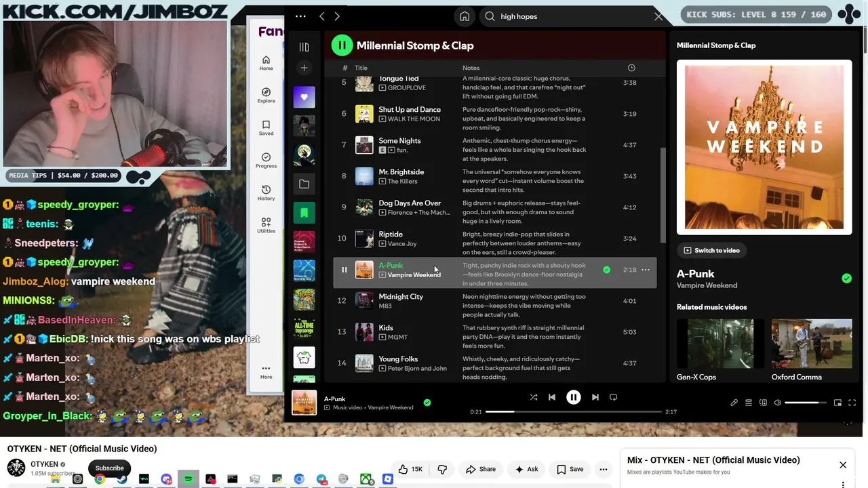Image resolution: width=868 pixels, height=488 pixels.
Task: Open the Liked Songs playlist in the sidebar
Action: [x=304, y=97]
